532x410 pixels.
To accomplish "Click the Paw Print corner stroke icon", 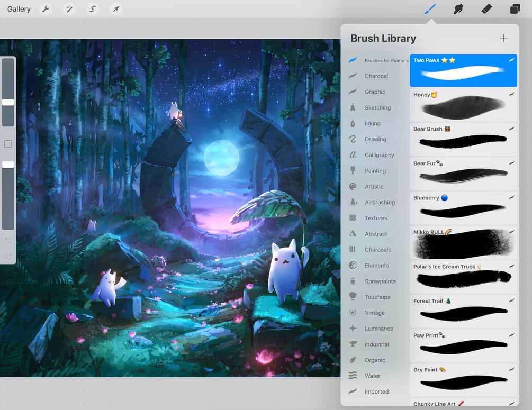I will [511, 335].
